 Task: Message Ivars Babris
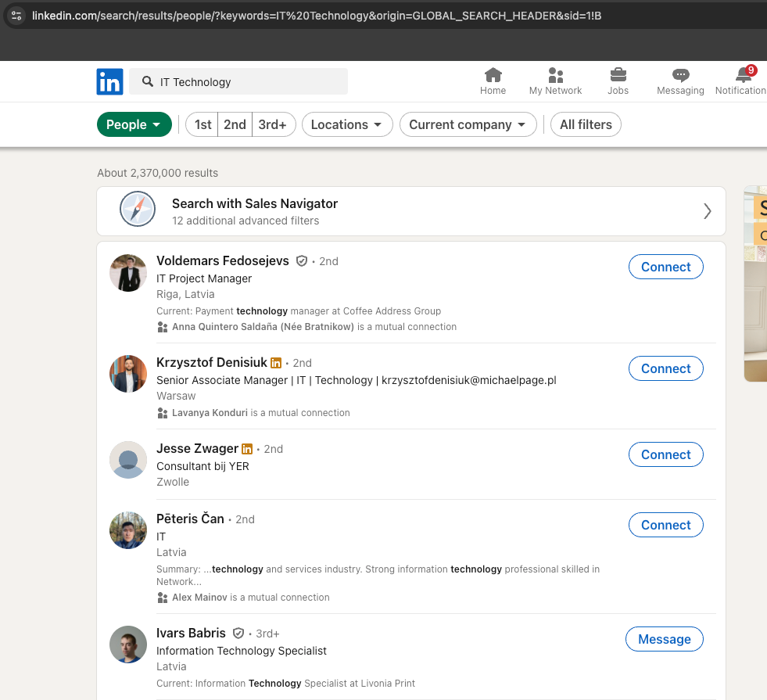664,639
